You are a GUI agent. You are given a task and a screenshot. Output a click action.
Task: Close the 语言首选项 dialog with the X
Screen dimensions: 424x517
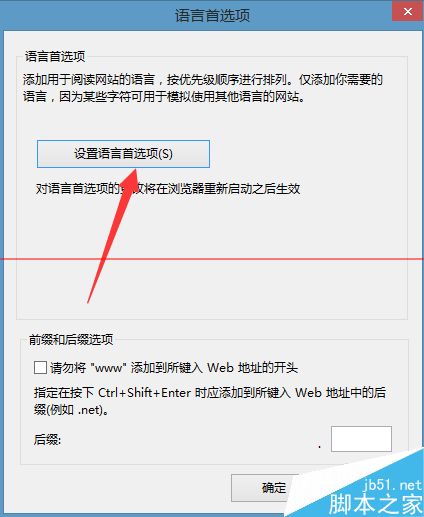click(x=408, y=12)
